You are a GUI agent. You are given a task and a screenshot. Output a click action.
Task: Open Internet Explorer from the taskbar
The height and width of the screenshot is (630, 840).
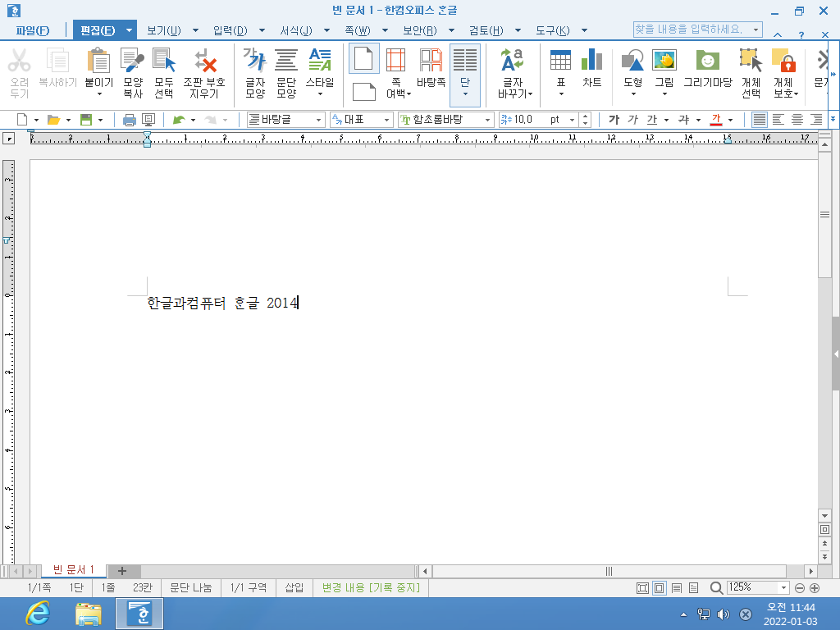[38, 614]
